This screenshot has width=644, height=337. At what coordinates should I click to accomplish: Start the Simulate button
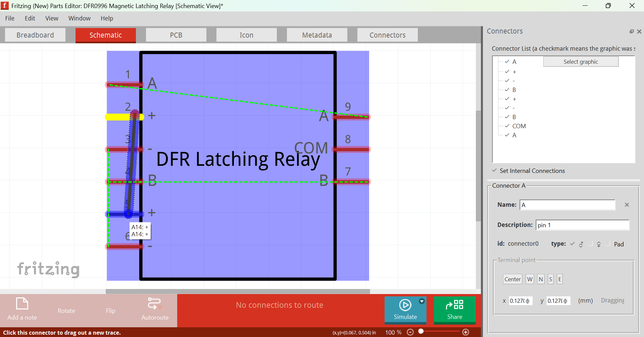(405, 310)
